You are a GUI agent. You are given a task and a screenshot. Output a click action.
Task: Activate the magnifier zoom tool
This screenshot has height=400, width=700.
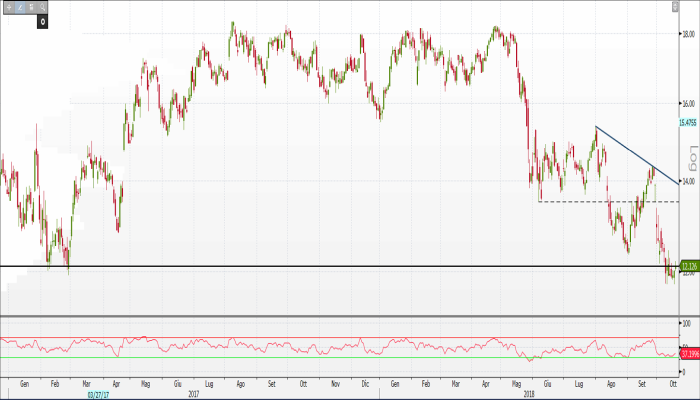pos(43,6)
